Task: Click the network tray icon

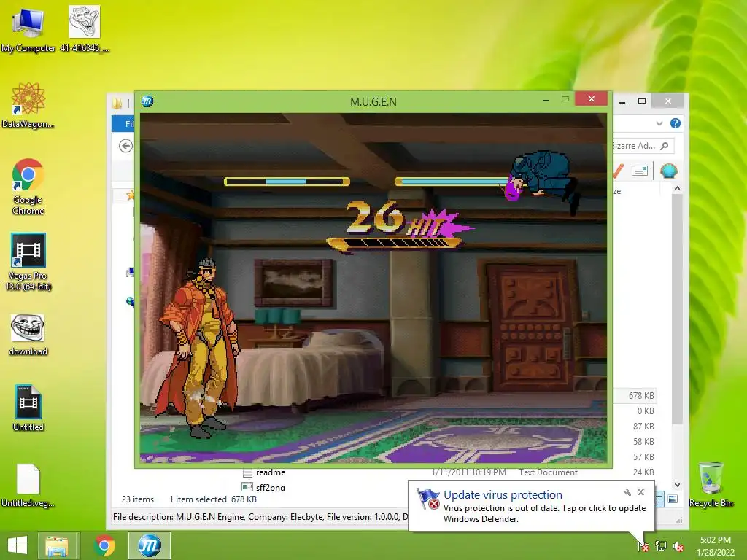Action: pyautogui.click(x=661, y=545)
